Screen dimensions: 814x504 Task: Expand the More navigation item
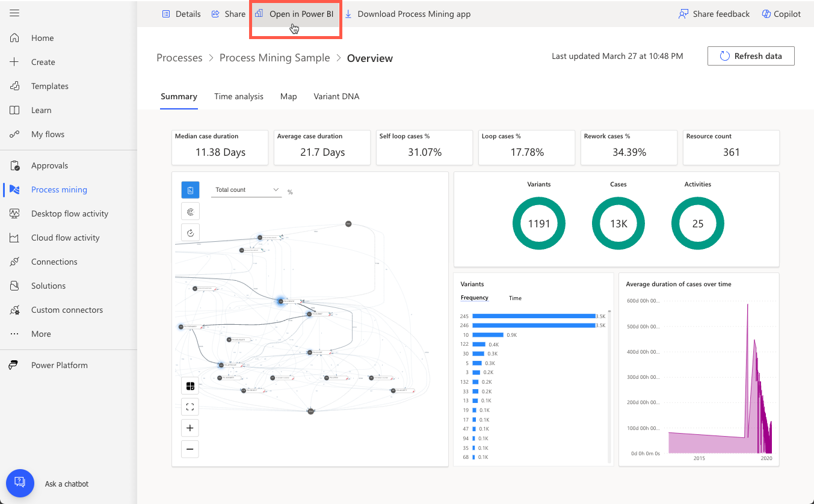[41, 334]
